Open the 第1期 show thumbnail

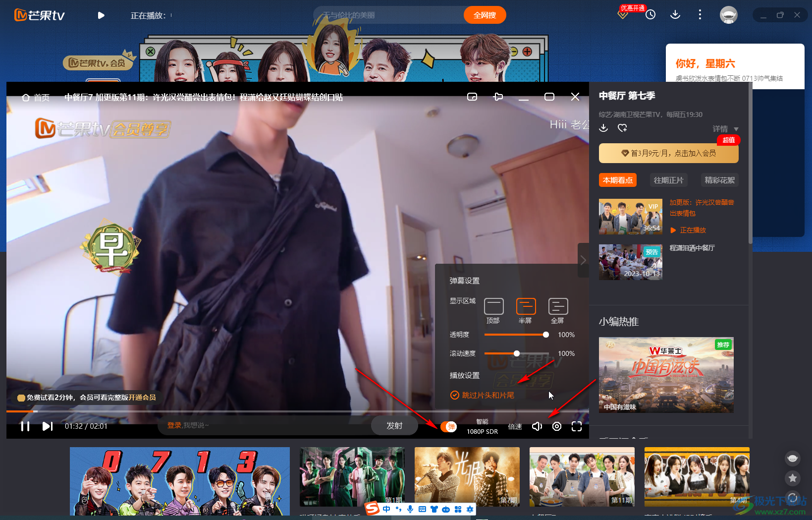coord(352,476)
